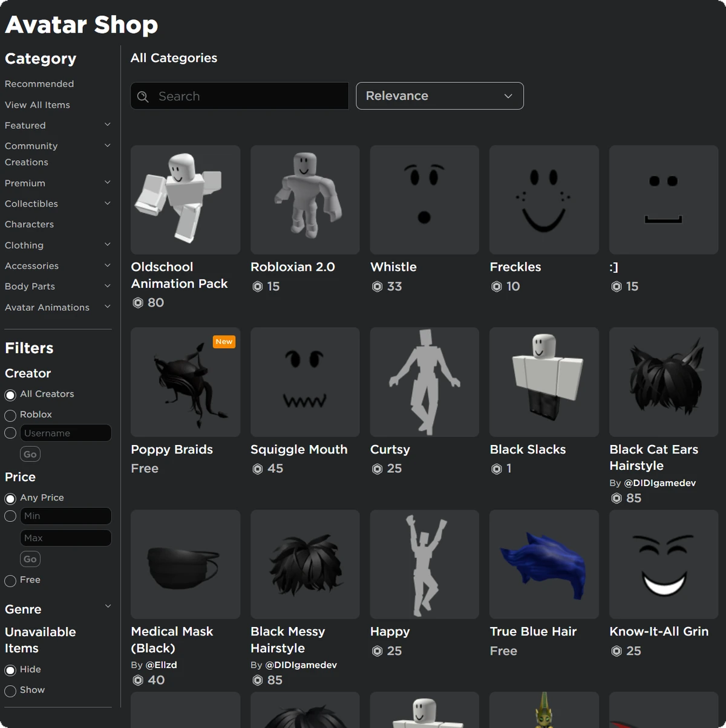
Task: Open the Know-It-All Grin face image
Action: point(664,564)
